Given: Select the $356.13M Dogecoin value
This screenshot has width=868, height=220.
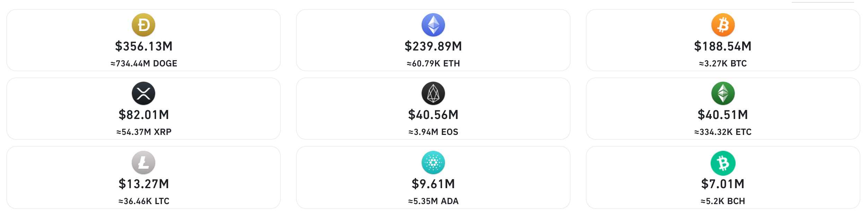Looking at the screenshot, I should (144, 46).
